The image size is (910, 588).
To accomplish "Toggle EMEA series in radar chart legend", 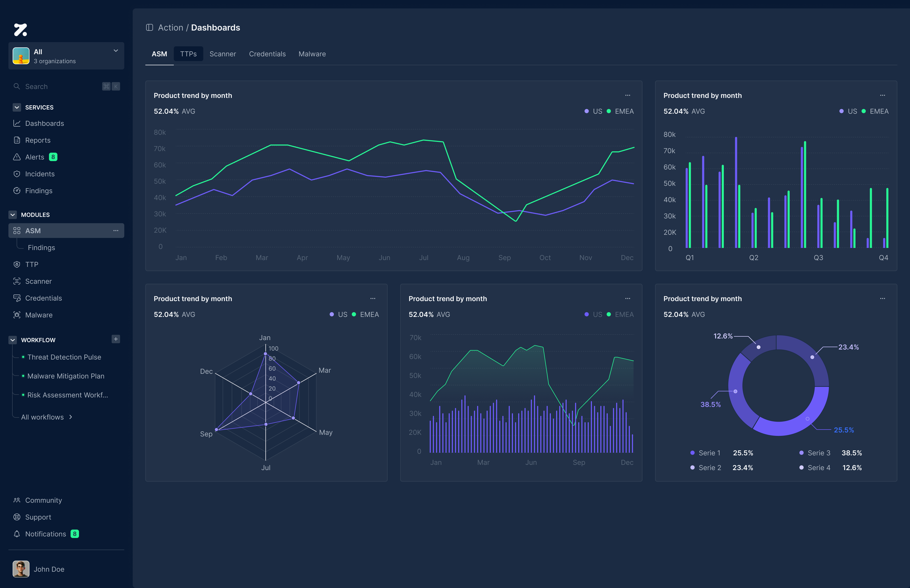I will [365, 314].
